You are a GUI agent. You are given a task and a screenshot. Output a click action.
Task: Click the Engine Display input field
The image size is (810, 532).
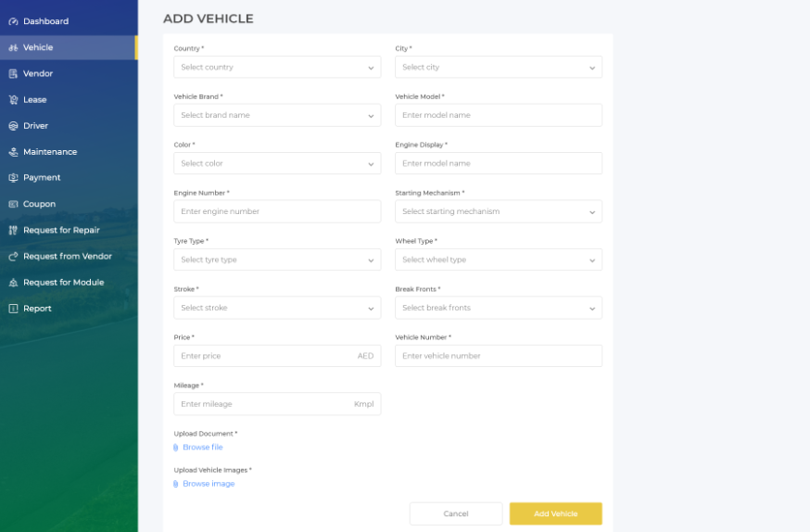click(499, 163)
